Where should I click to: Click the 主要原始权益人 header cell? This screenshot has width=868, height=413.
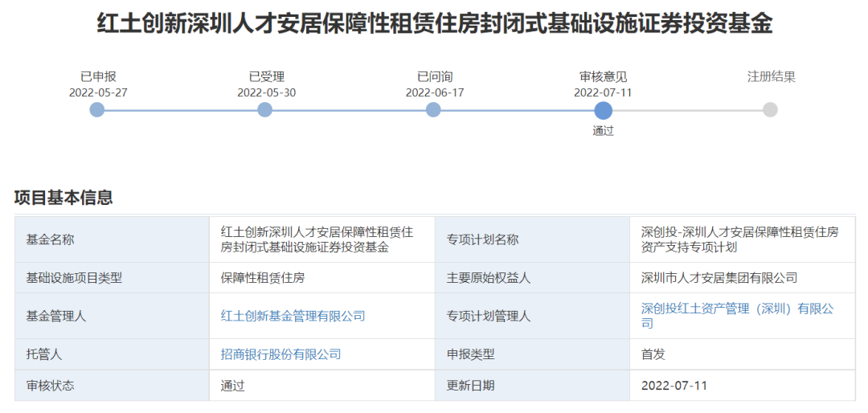[x=533, y=278]
